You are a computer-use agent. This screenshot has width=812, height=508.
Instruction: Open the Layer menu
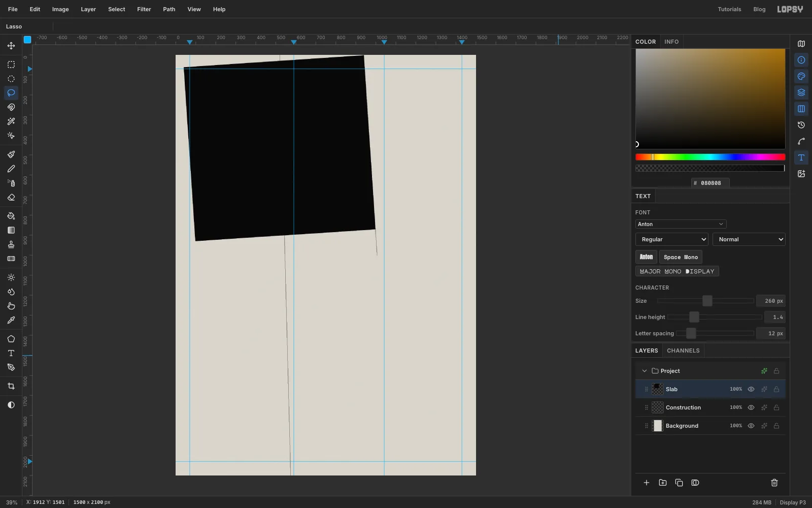pyautogui.click(x=88, y=9)
